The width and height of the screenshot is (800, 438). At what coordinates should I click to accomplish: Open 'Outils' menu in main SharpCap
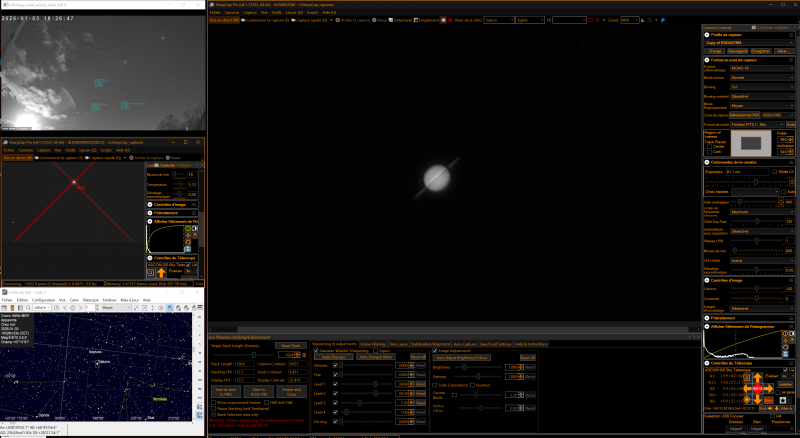[x=277, y=12]
